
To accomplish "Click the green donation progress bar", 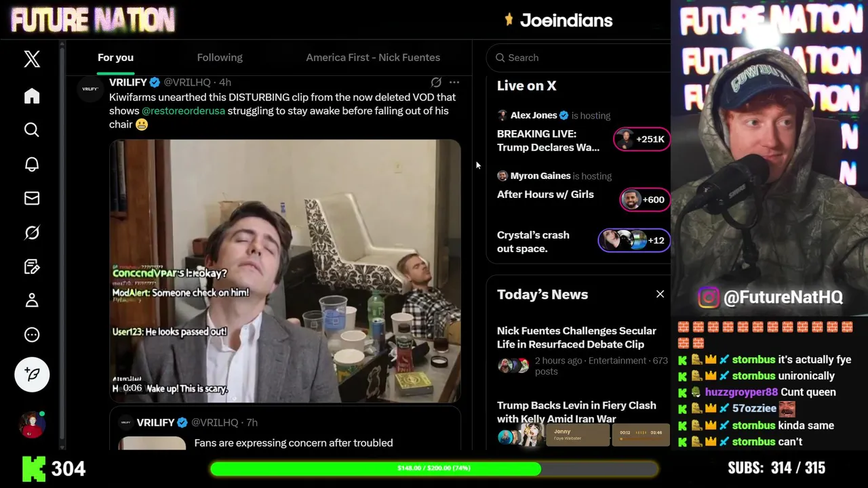I will (434, 468).
